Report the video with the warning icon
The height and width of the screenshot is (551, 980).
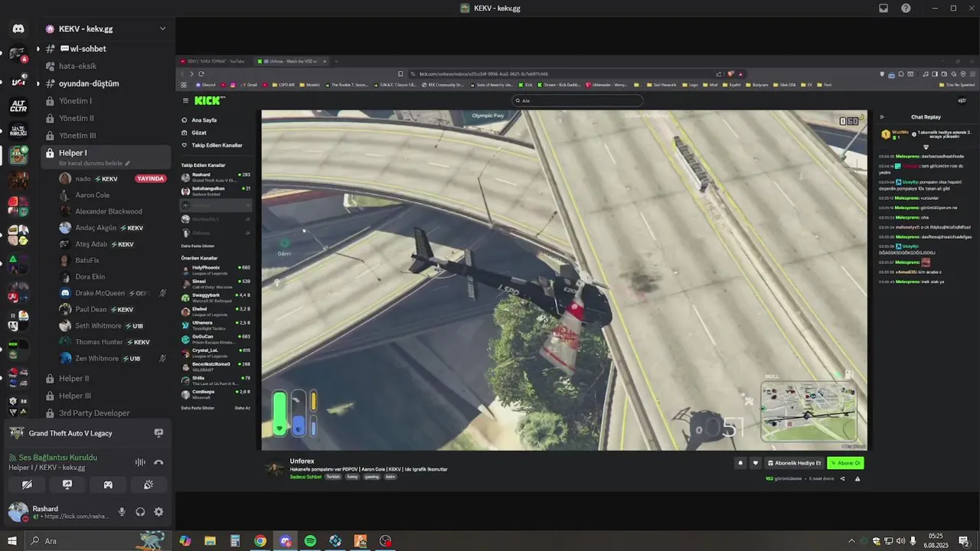(857, 479)
